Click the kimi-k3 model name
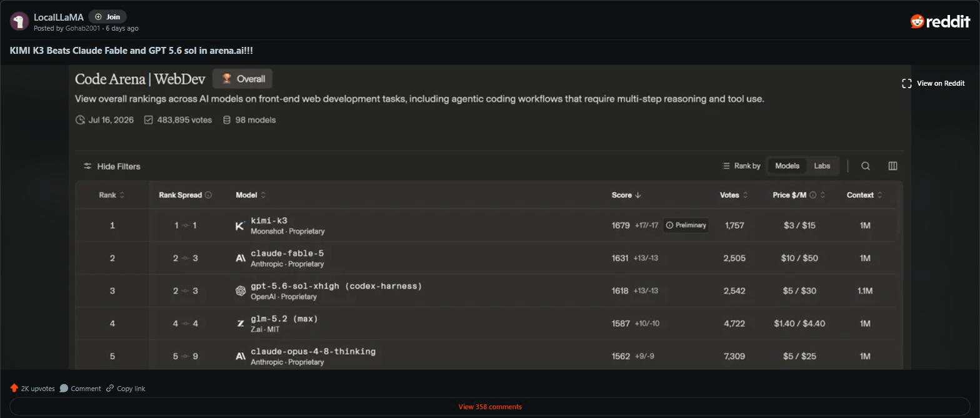This screenshot has width=980, height=418. pyautogui.click(x=269, y=221)
